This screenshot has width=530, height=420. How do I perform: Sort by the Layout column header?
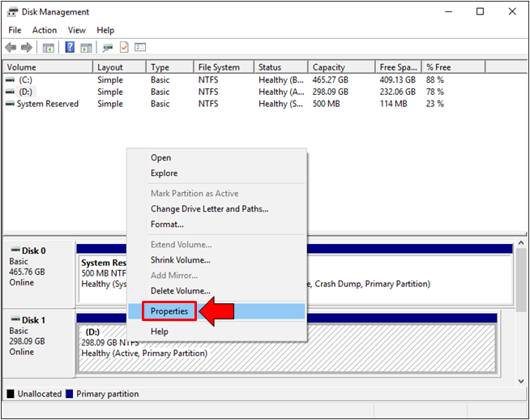(119, 67)
